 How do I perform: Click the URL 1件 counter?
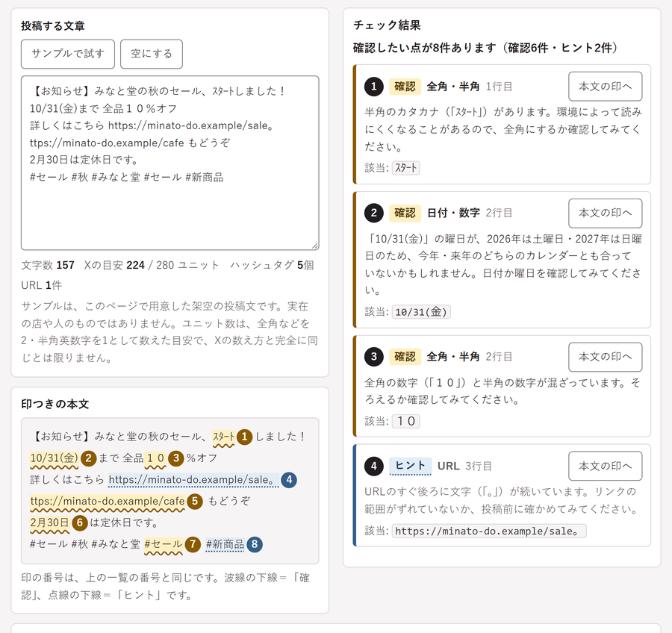(x=42, y=285)
